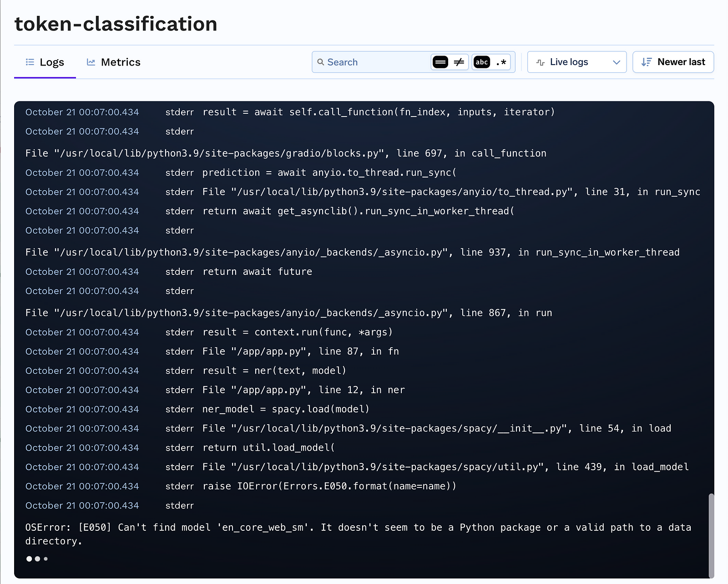Image resolution: width=728 pixels, height=584 pixels.
Task: Click the timestamp beside return await future
Action: (x=82, y=272)
